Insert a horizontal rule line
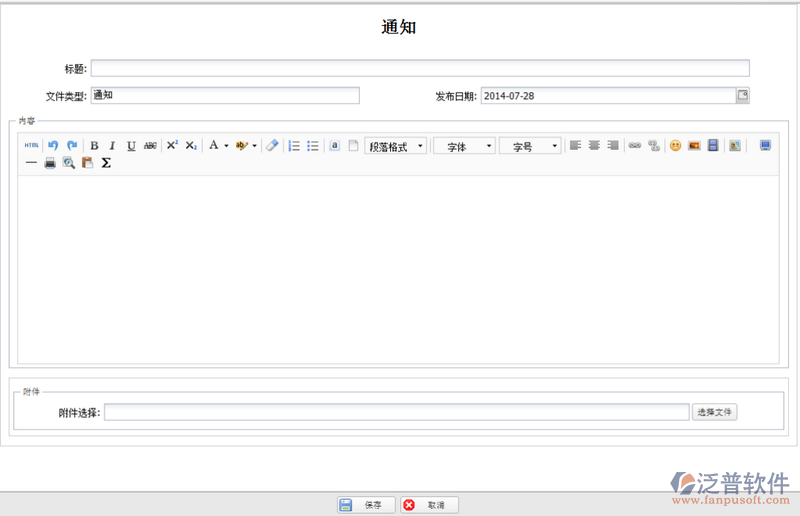Image resolution: width=800 pixels, height=516 pixels. point(31,163)
